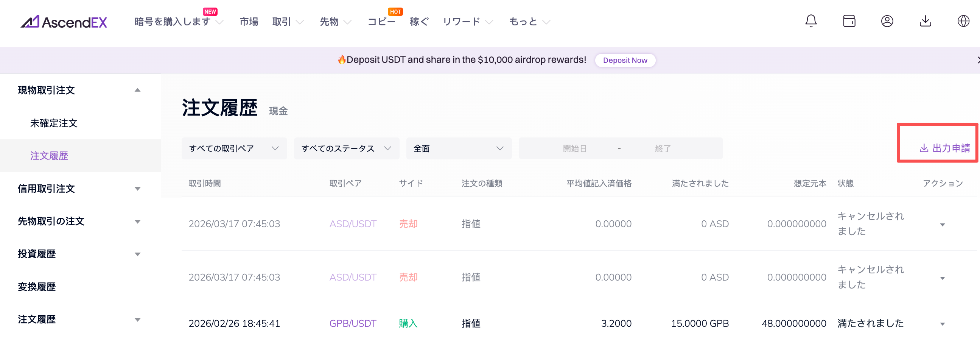980x337 pixels.
Task: Open the すべてのステータス dropdown
Action: [346, 148]
